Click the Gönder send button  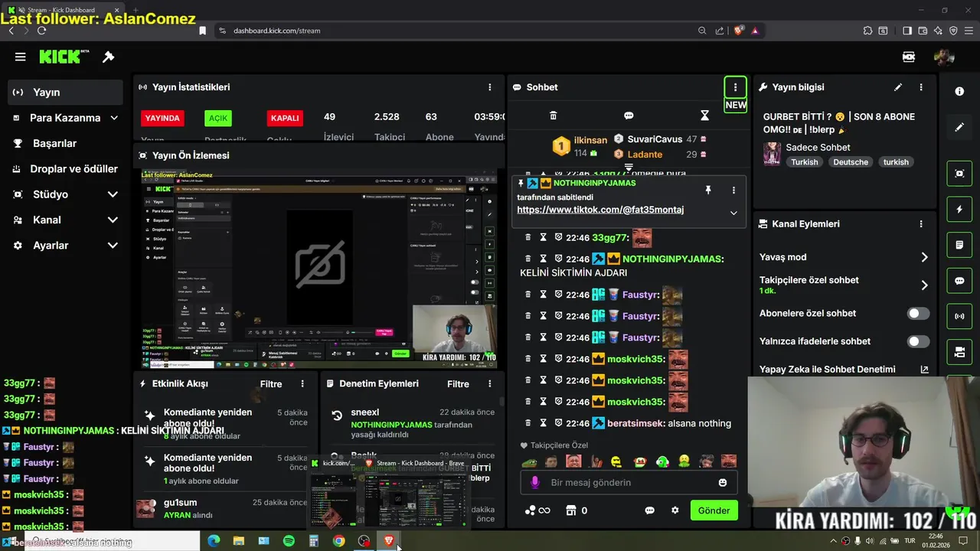coord(714,510)
